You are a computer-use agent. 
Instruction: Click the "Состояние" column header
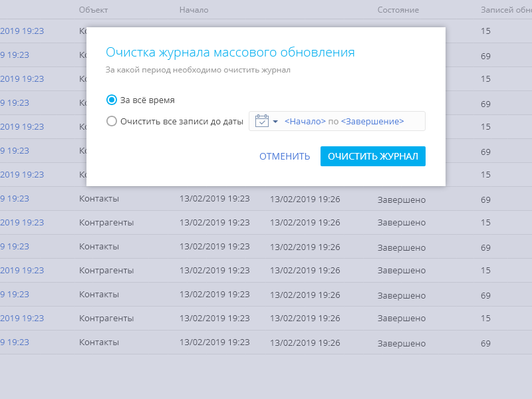click(398, 10)
